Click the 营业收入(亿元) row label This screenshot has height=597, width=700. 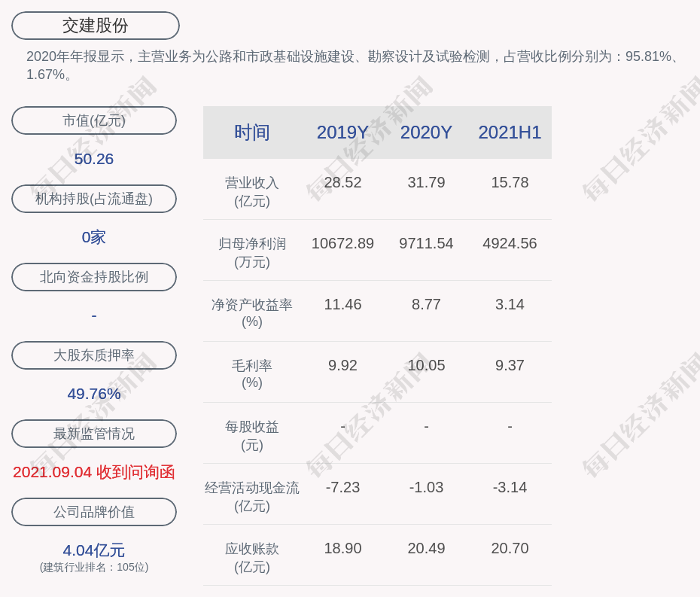coord(252,191)
